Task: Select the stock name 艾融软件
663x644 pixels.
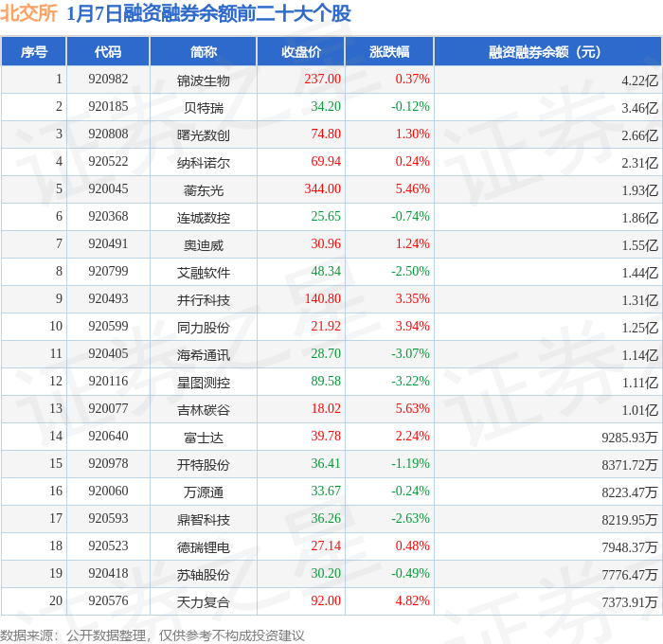Action: click(x=204, y=273)
